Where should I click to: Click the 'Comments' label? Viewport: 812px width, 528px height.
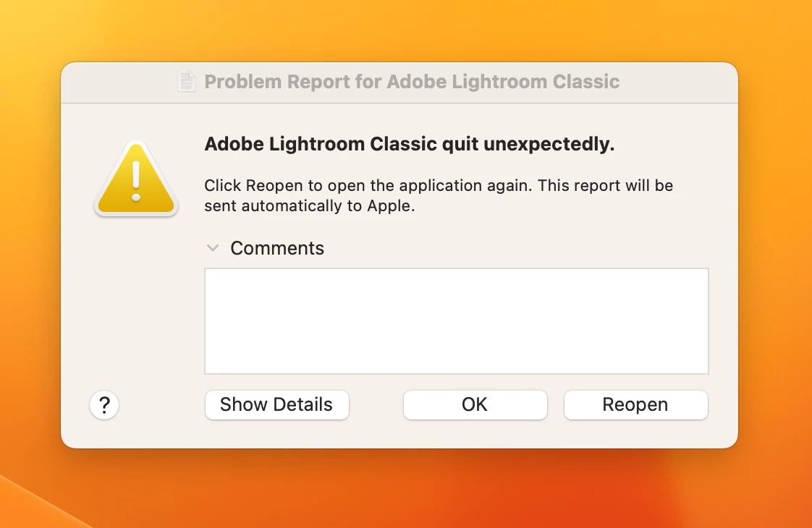pos(277,249)
